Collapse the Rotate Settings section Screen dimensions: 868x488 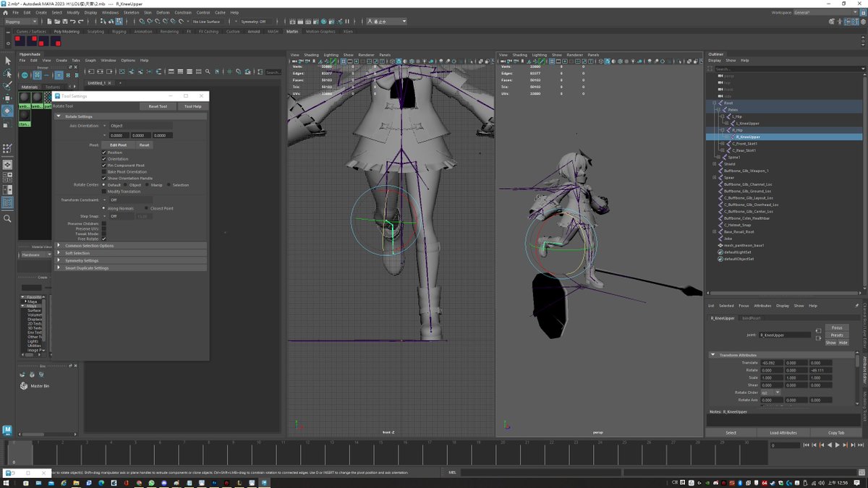point(59,116)
